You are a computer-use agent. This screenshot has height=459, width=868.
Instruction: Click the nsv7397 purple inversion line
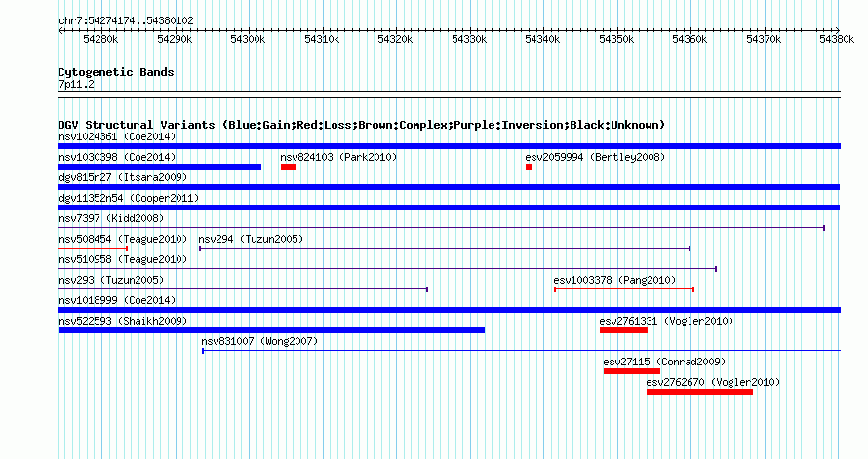click(x=441, y=228)
